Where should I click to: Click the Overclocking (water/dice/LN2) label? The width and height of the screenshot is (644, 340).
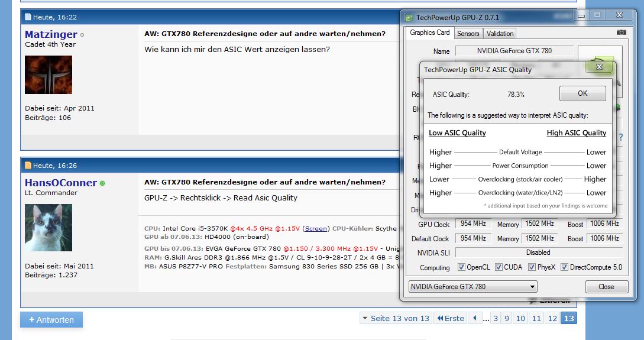click(520, 193)
